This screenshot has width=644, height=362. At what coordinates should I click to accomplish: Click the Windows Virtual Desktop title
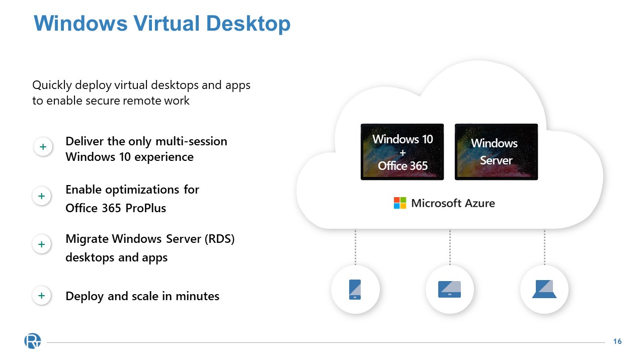(162, 23)
